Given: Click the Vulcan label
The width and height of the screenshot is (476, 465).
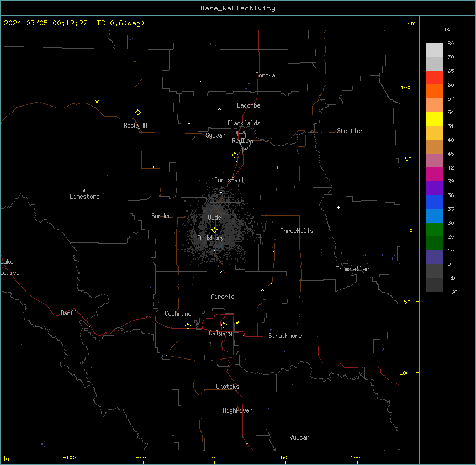Looking at the screenshot, I should pos(300,437).
